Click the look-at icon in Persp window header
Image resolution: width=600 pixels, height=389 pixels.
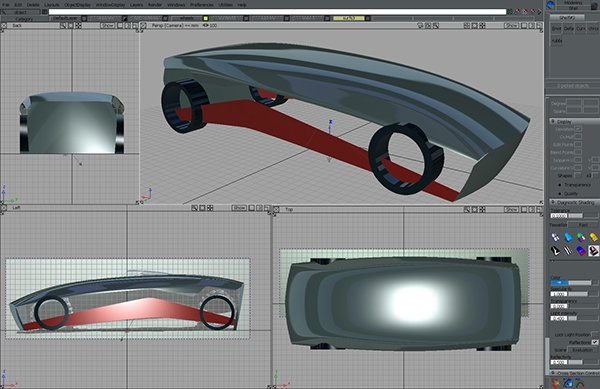click(474, 25)
